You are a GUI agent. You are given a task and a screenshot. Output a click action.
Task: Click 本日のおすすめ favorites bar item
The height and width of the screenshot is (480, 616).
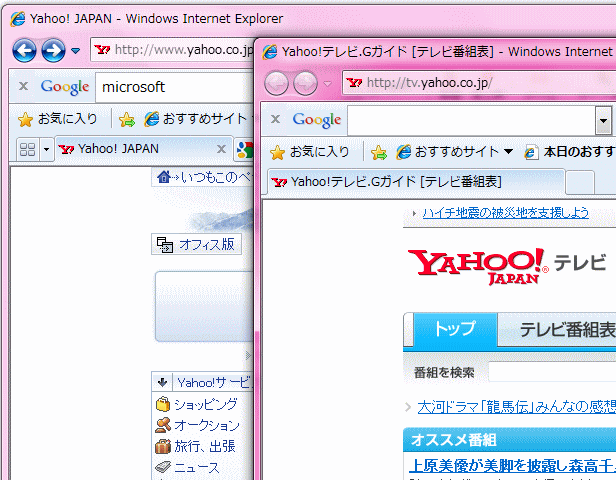tap(570, 152)
